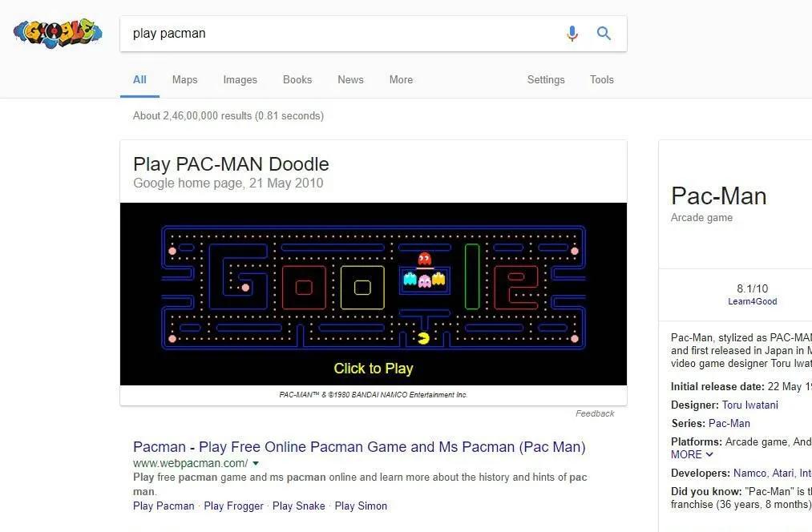Start the game via Click to Play

tap(374, 369)
